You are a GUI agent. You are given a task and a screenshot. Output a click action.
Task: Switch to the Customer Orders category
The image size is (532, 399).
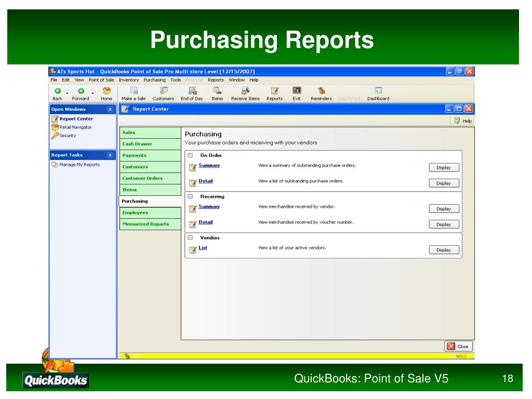tap(150, 178)
